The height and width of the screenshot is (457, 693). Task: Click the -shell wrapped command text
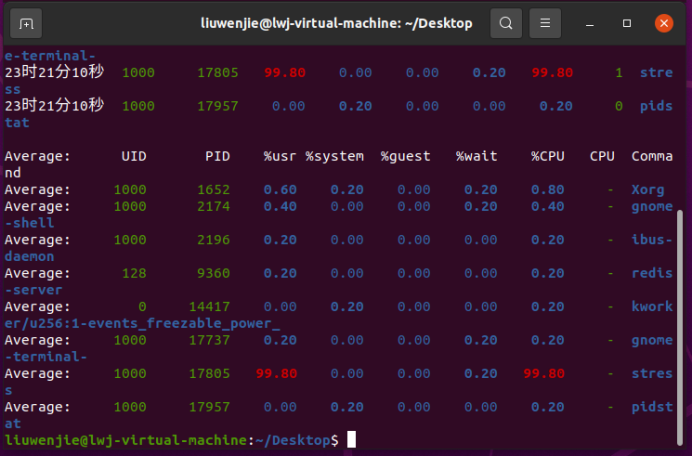(x=29, y=223)
